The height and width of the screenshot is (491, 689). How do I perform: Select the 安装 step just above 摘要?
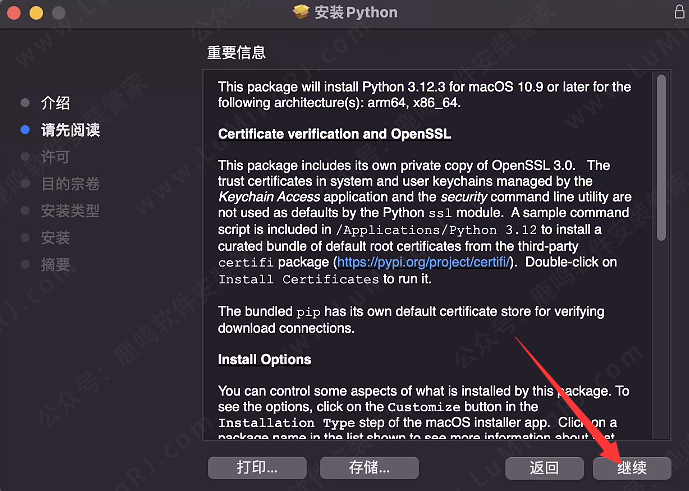click(x=55, y=238)
